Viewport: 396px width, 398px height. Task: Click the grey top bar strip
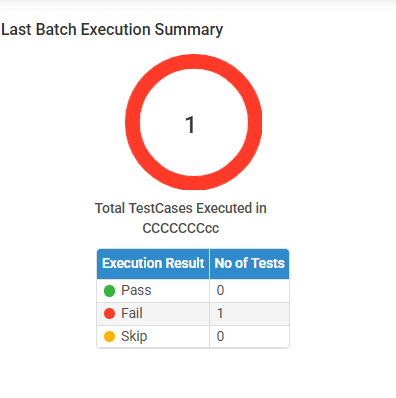pos(198,5)
